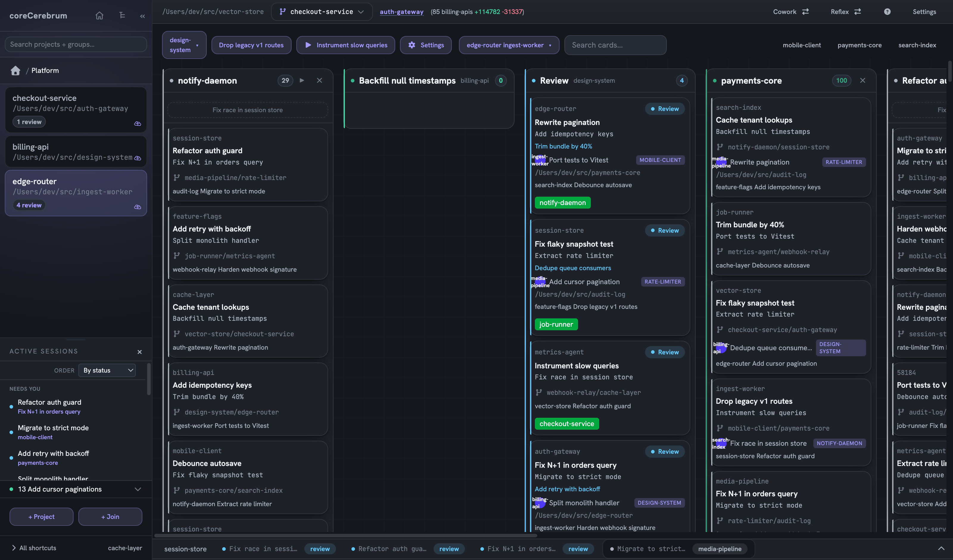Click cloud icon on edge-router project
The image size is (953, 560).
click(138, 207)
